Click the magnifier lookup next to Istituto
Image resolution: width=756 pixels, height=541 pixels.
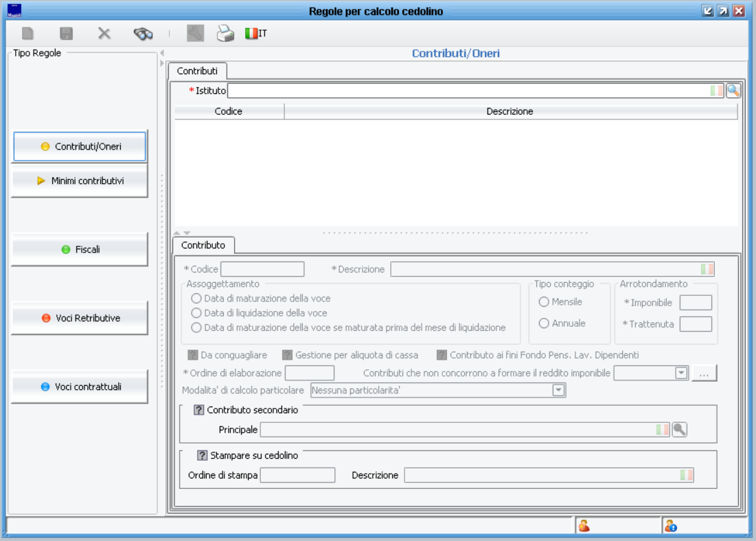coord(733,90)
